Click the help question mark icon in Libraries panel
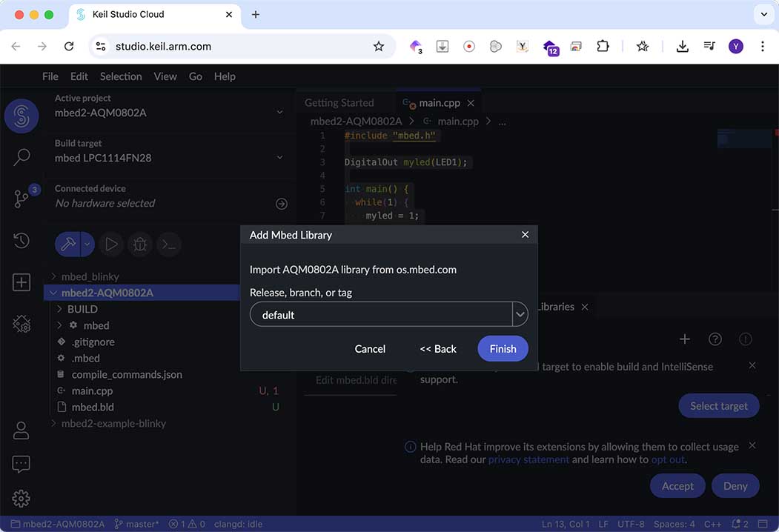779x532 pixels. [715, 339]
